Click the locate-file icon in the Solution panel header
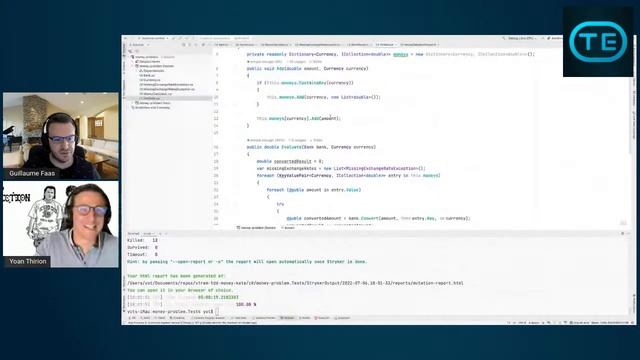 (184, 44)
